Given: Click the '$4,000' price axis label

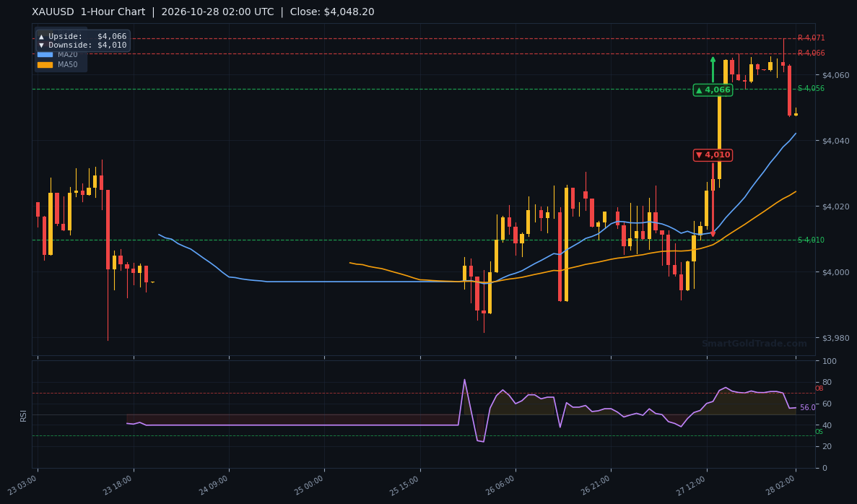Looking at the screenshot, I should point(835,272).
